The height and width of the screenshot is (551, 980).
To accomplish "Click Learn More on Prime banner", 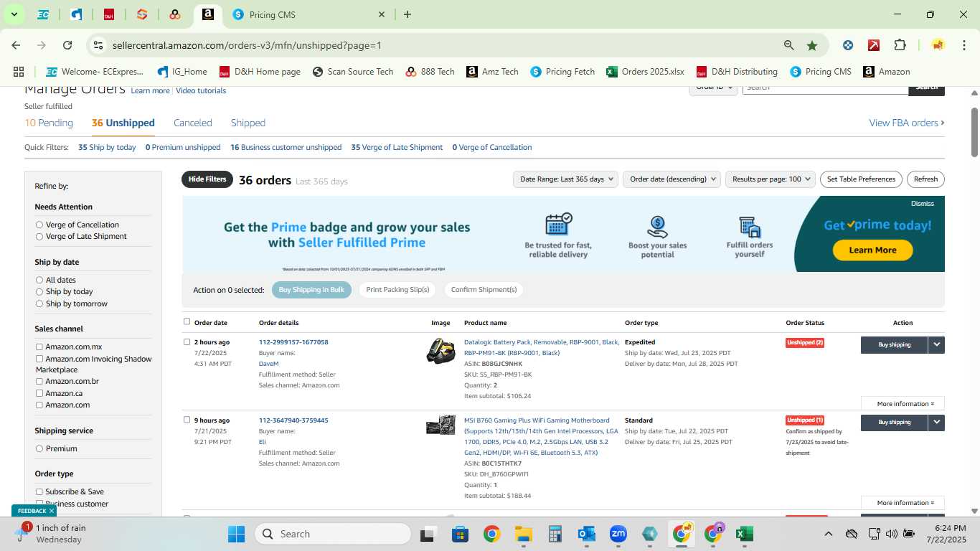I will 872,250.
